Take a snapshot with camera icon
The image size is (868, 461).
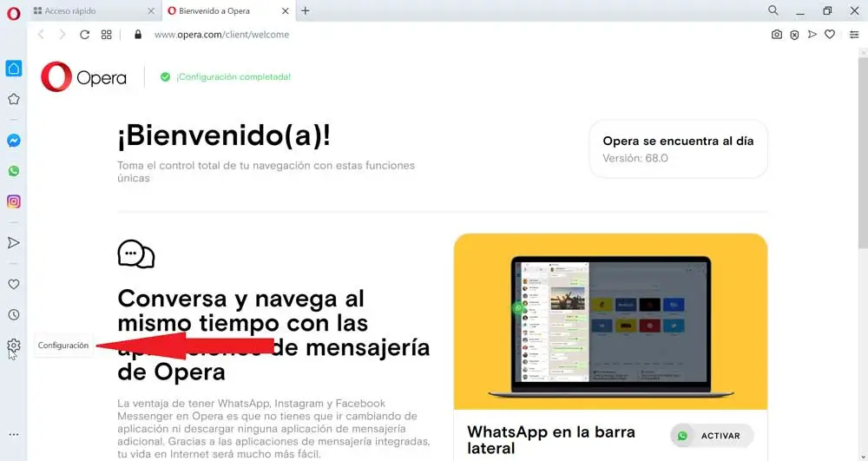coord(777,35)
